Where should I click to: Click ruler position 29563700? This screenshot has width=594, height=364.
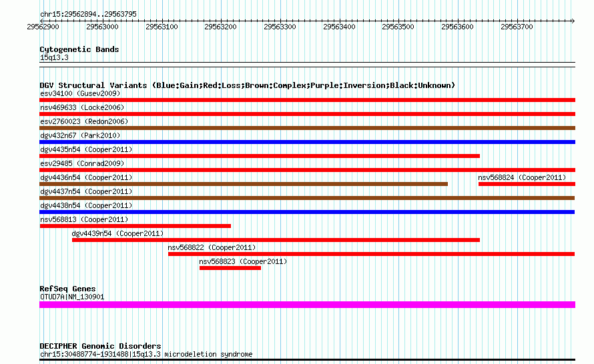[x=517, y=27]
